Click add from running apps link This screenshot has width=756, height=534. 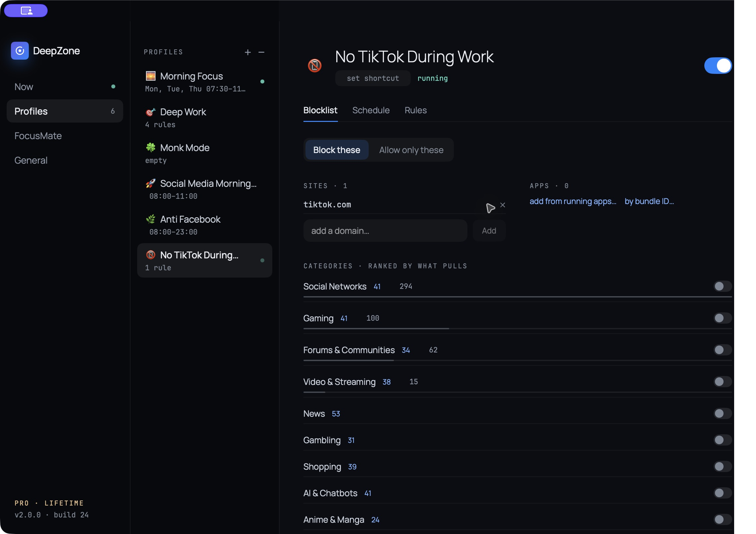pyautogui.click(x=573, y=201)
